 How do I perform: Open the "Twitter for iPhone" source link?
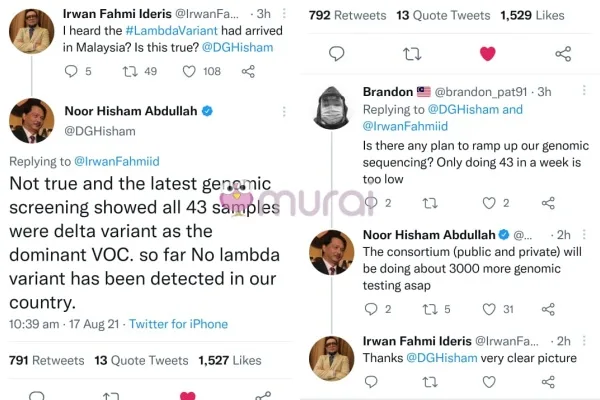tap(178, 324)
